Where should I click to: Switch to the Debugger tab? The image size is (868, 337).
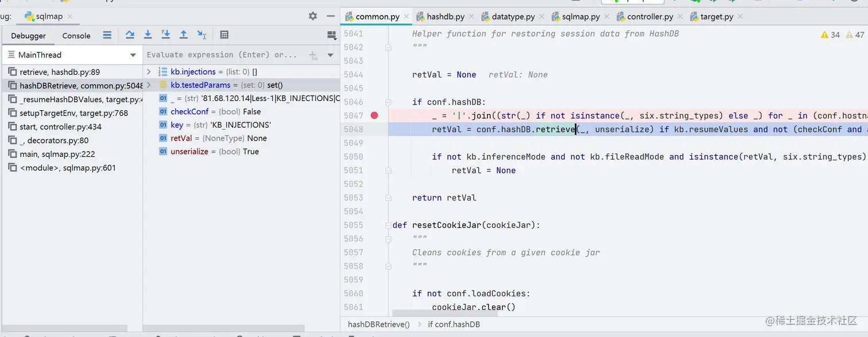[28, 36]
